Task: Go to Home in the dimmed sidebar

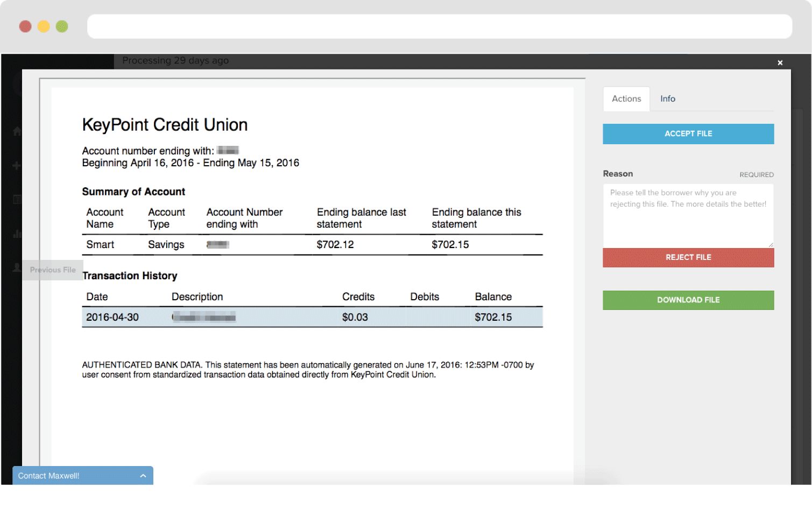Action: tap(17, 131)
